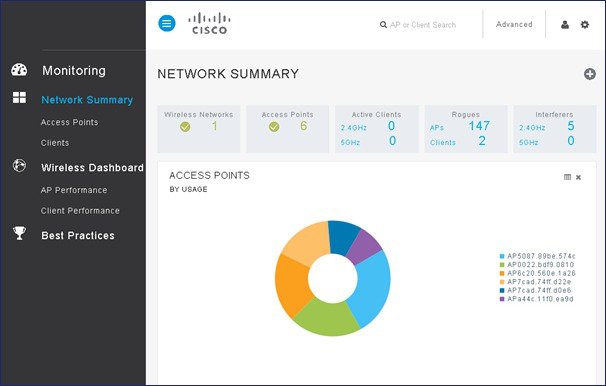Go to Client Performance page

(80, 211)
